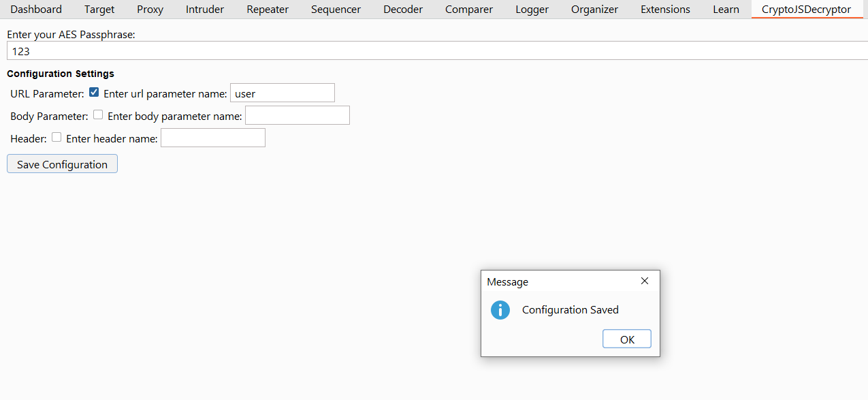Click the url parameter name field

coord(283,93)
